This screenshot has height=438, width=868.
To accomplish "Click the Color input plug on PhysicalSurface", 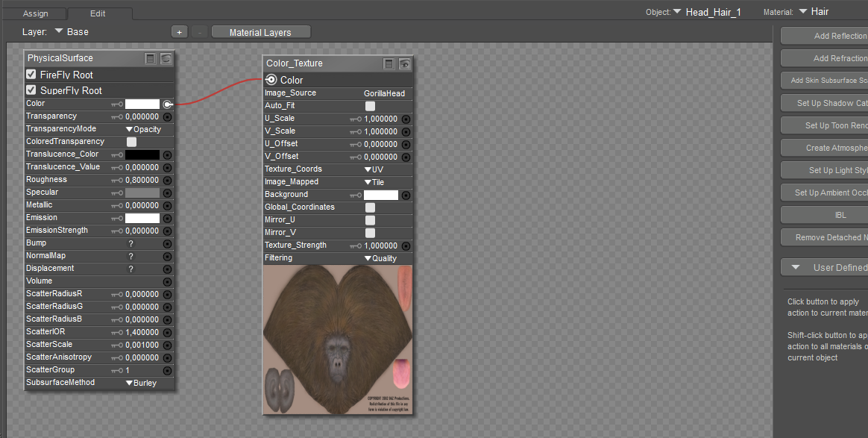I will point(168,104).
